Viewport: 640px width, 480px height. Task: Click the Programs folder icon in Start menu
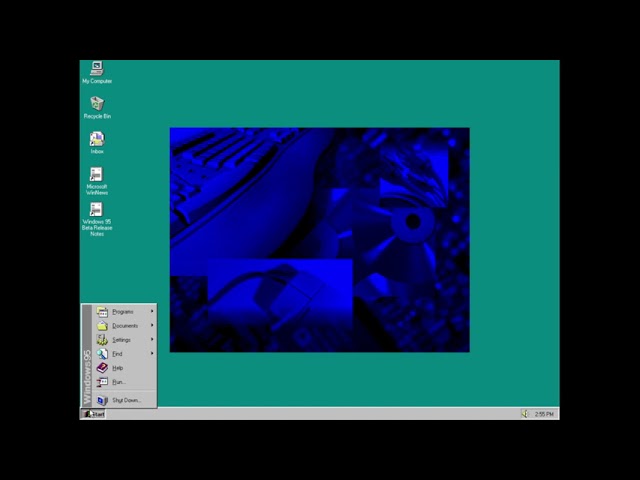pyautogui.click(x=102, y=312)
